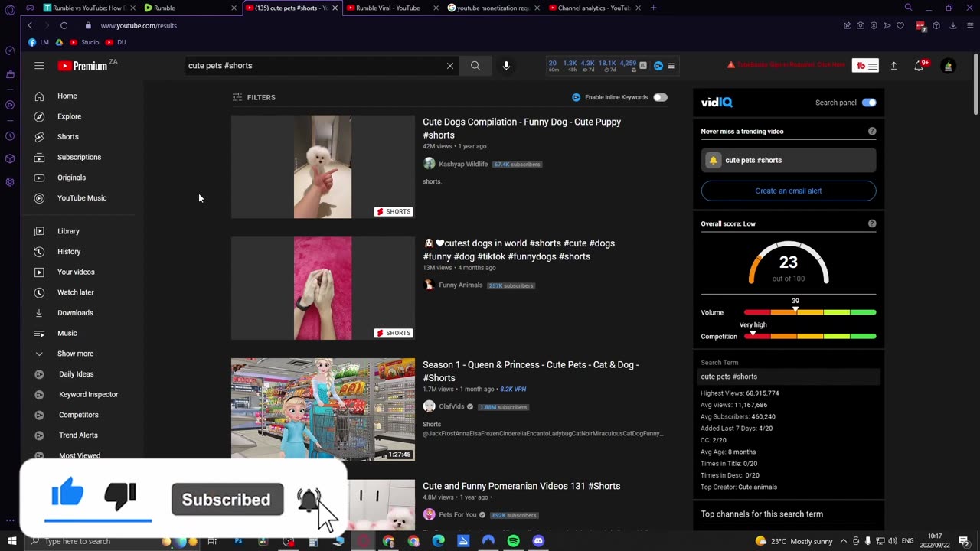Start voice search with the microphone
The height and width of the screenshot is (551, 980).
coord(506,66)
